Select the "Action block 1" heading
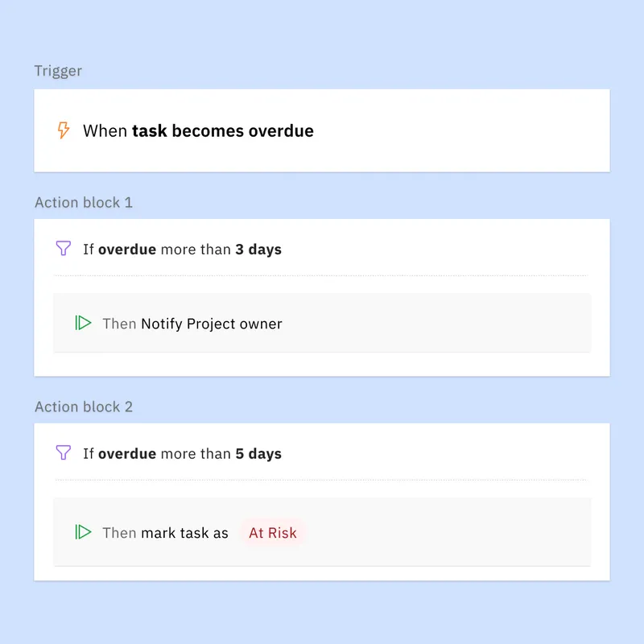This screenshot has height=644, width=644. tap(84, 203)
